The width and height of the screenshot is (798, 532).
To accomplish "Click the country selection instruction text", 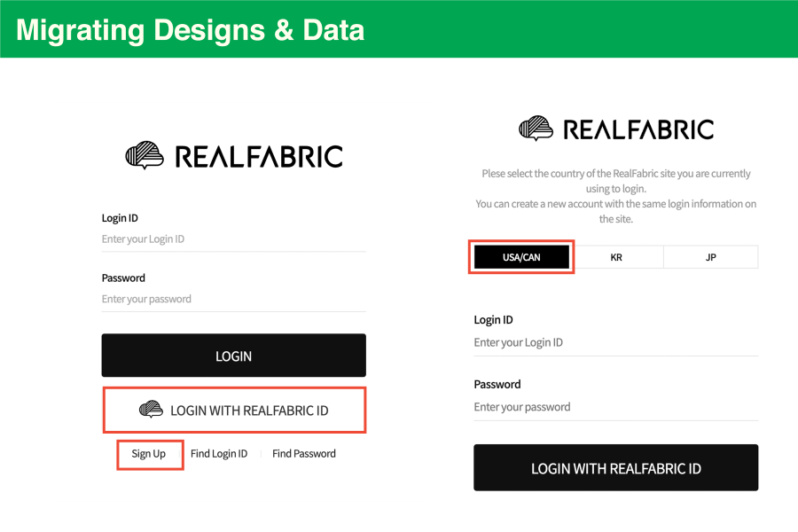I will pos(615,196).
